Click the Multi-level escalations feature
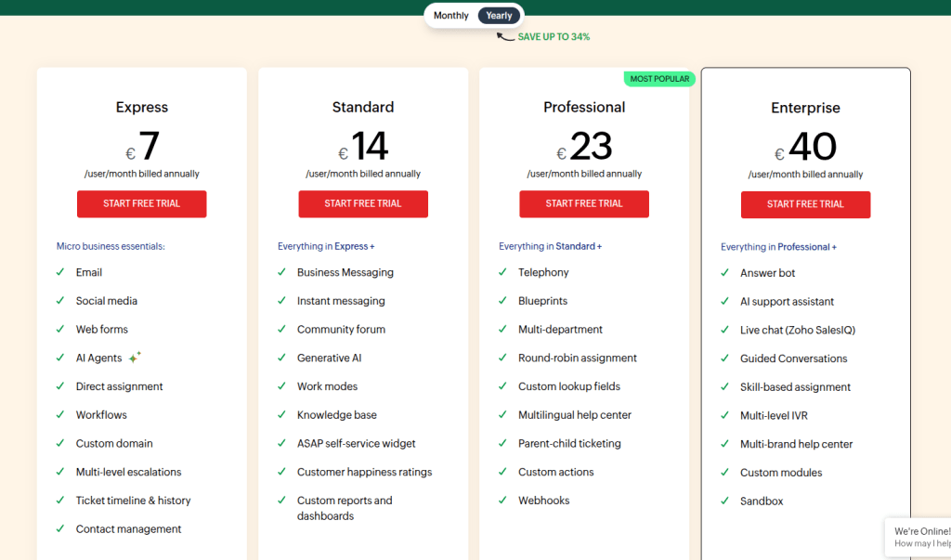 (x=128, y=472)
